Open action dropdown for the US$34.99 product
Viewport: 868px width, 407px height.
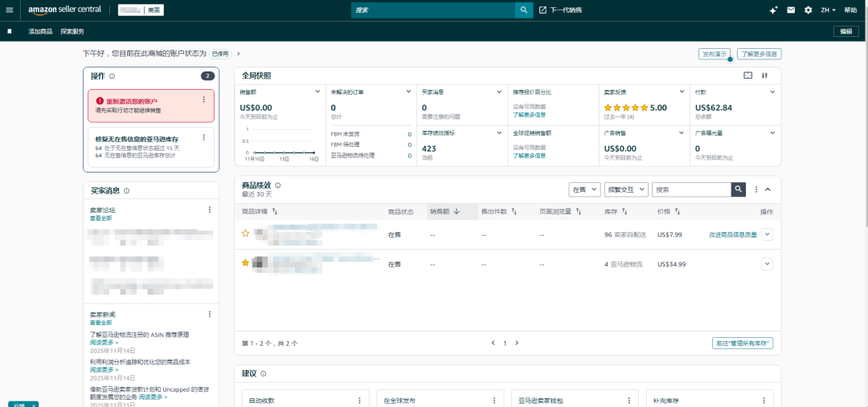click(768, 264)
